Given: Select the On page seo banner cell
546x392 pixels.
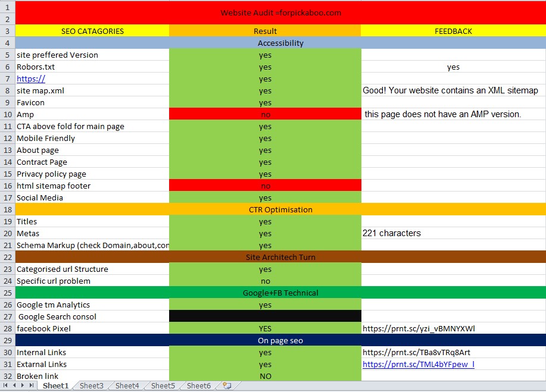Looking at the screenshot, I should click(280, 340).
